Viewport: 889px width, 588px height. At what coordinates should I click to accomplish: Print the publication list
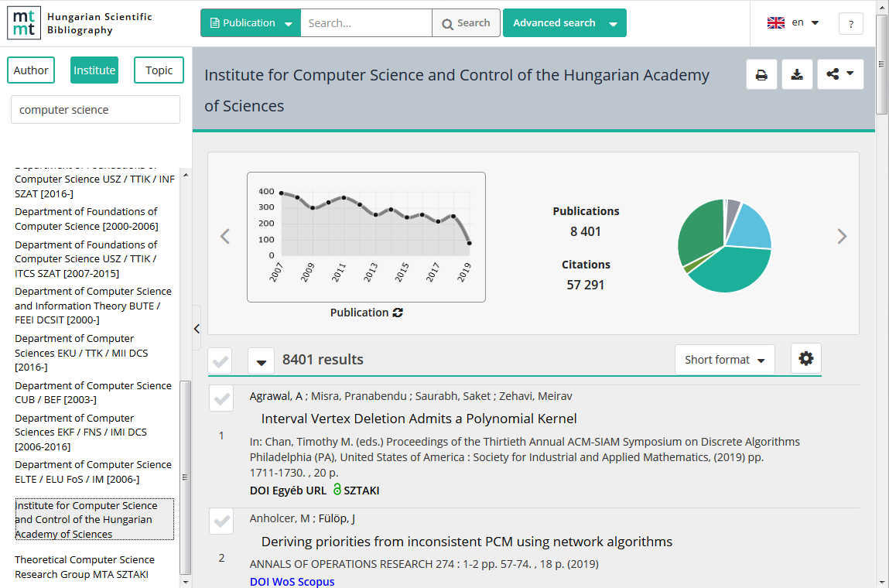761,74
